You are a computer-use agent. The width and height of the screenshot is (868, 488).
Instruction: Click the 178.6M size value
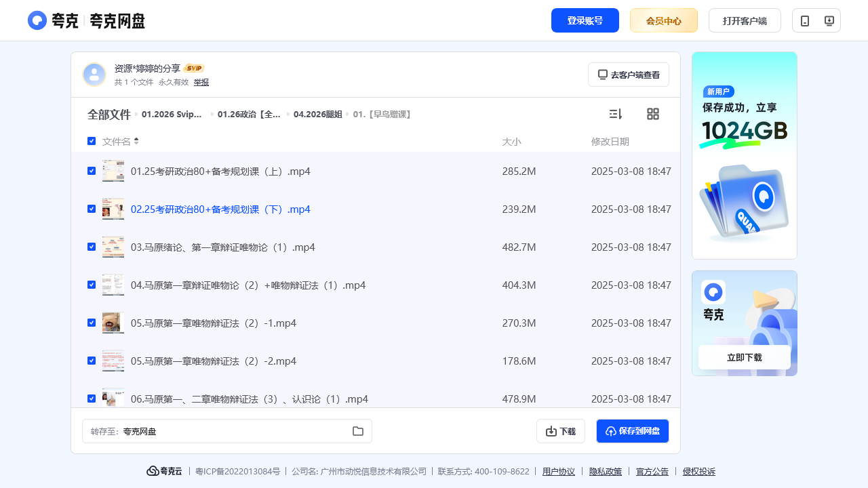519,361
